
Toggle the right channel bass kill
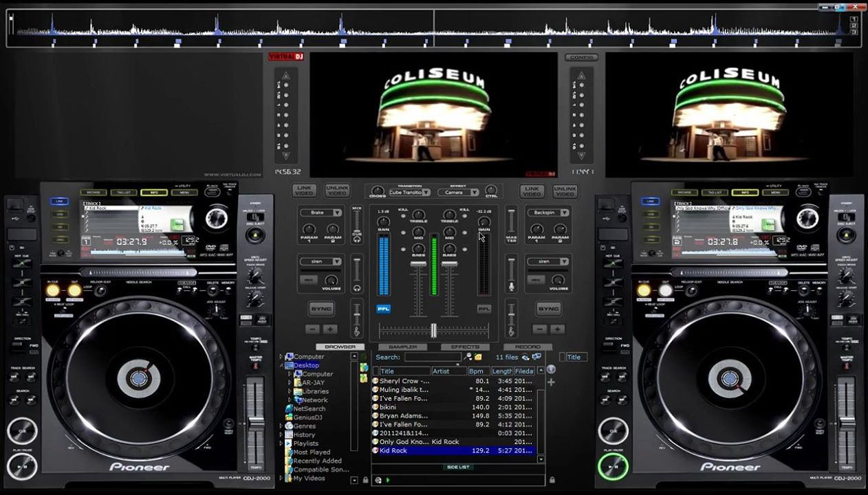tap(465, 249)
